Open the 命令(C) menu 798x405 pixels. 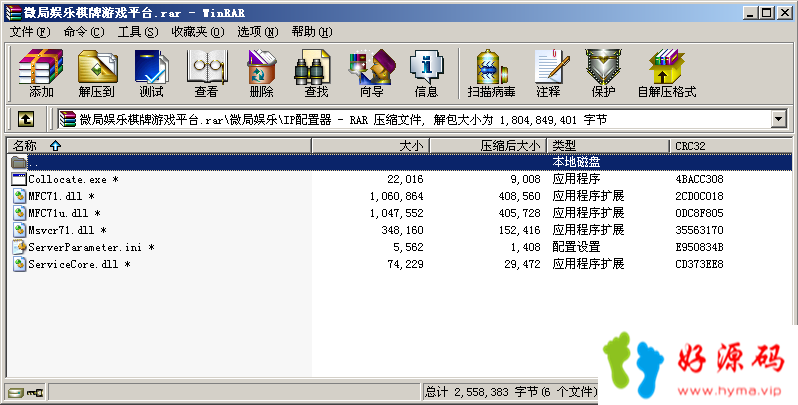point(84,32)
